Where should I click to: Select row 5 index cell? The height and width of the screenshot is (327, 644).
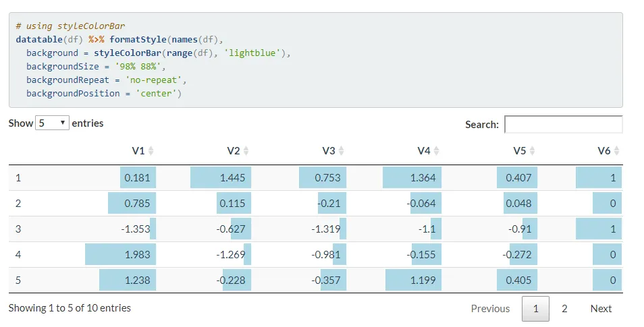coord(18,280)
